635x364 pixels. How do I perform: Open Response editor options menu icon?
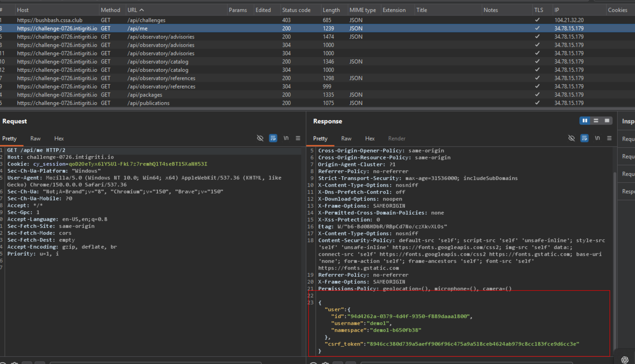click(x=609, y=138)
